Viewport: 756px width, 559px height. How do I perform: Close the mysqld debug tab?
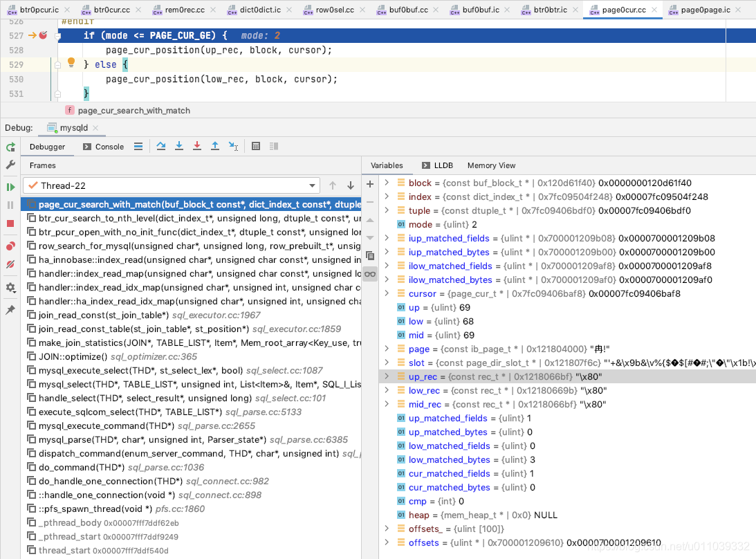(x=95, y=128)
